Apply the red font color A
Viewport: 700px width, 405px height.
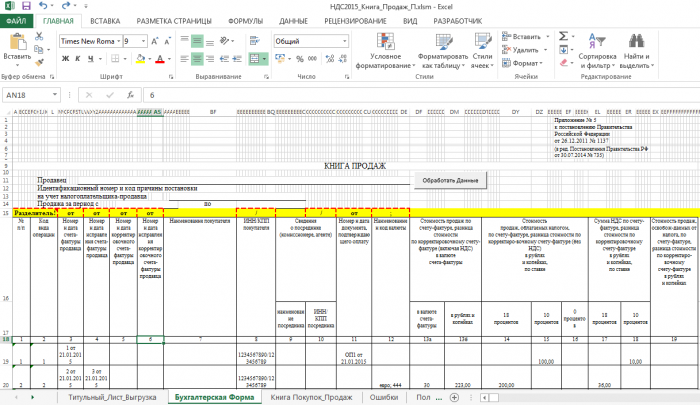pyautogui.click(x=160, y=58)
